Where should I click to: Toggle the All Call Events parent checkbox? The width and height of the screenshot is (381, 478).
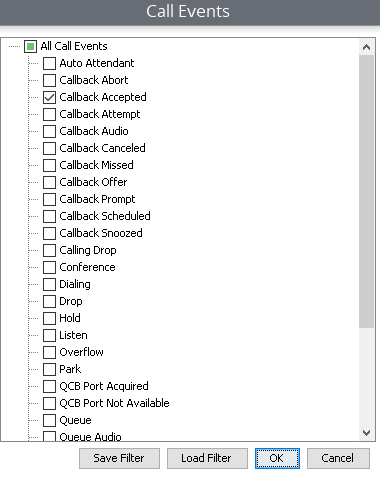coord(30,46)
